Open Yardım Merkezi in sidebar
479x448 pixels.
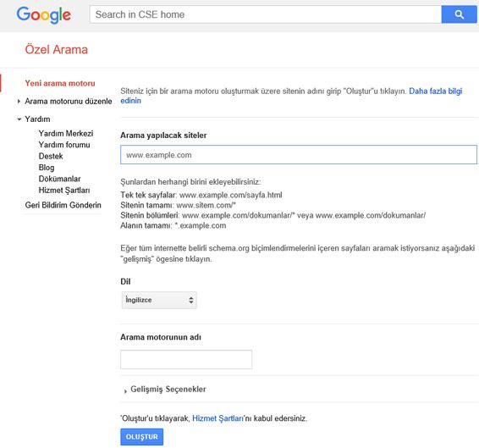(66, 133)
